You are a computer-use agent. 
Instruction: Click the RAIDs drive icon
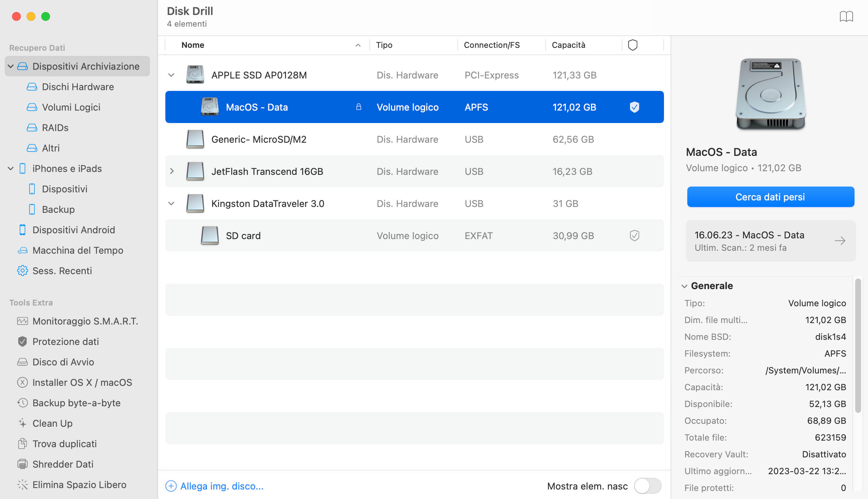point(32,128)
